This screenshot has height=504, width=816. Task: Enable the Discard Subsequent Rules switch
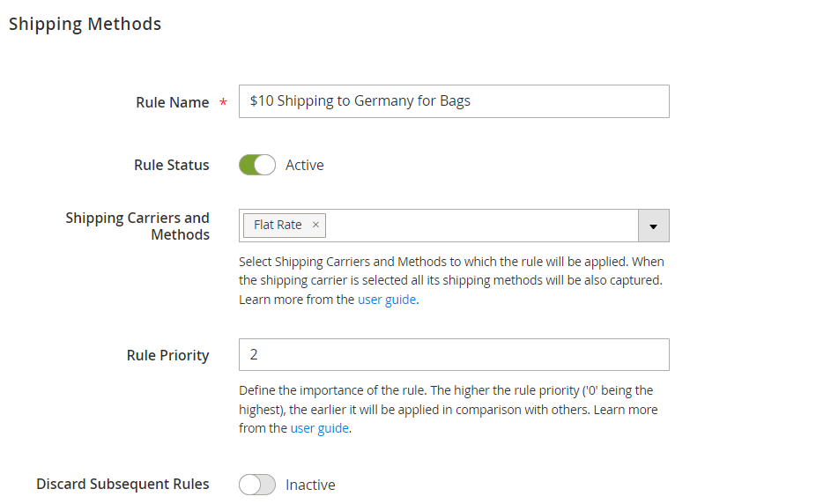point(257,485)
